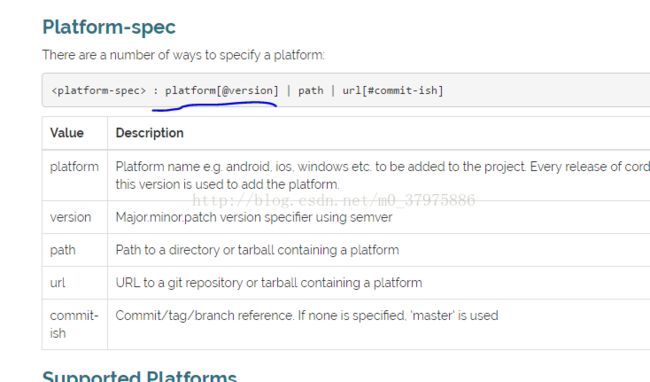Select the 'version' value cell

click(75, 217)
